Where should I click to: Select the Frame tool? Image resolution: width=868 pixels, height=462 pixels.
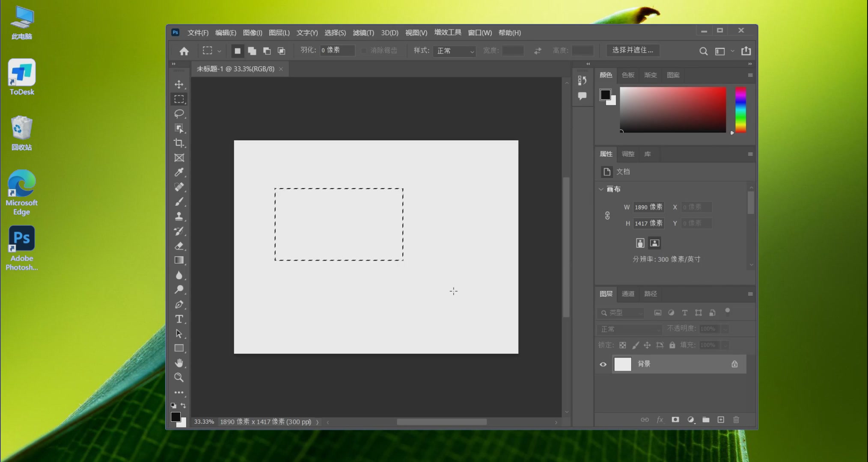click(179, 157)
